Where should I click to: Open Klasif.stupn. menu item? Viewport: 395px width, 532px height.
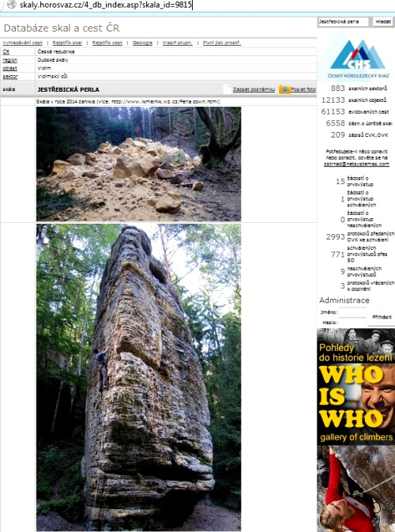pos(177,43)
